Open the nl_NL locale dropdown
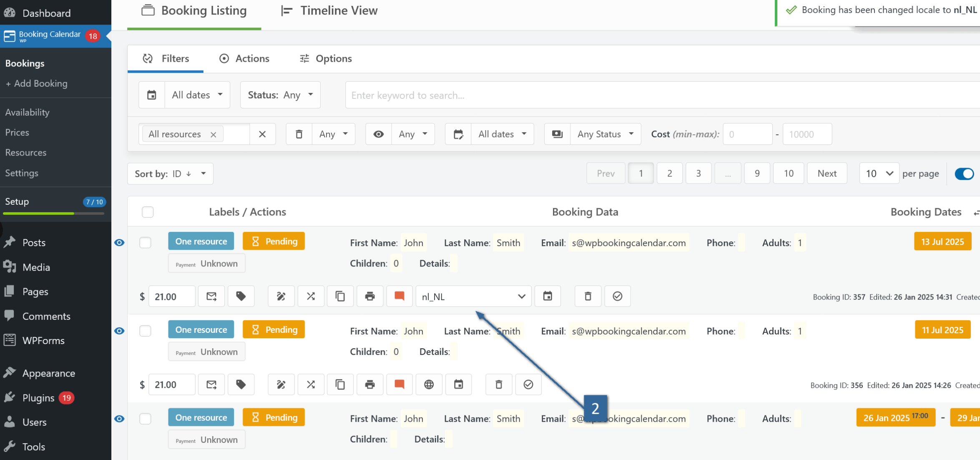The height and width of the screenshot is (460, 980). (x=473, y=297)
